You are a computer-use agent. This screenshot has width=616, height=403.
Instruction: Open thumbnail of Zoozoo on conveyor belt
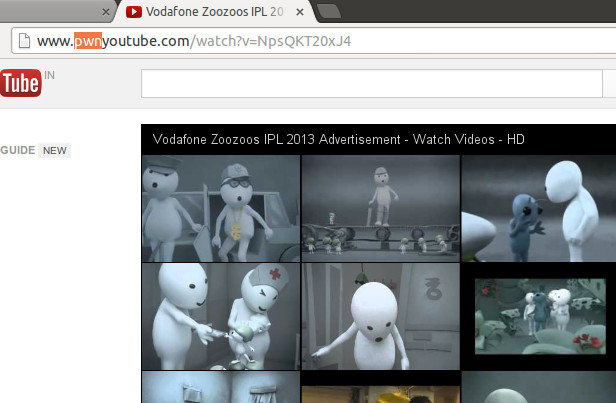tap(381, 208)
